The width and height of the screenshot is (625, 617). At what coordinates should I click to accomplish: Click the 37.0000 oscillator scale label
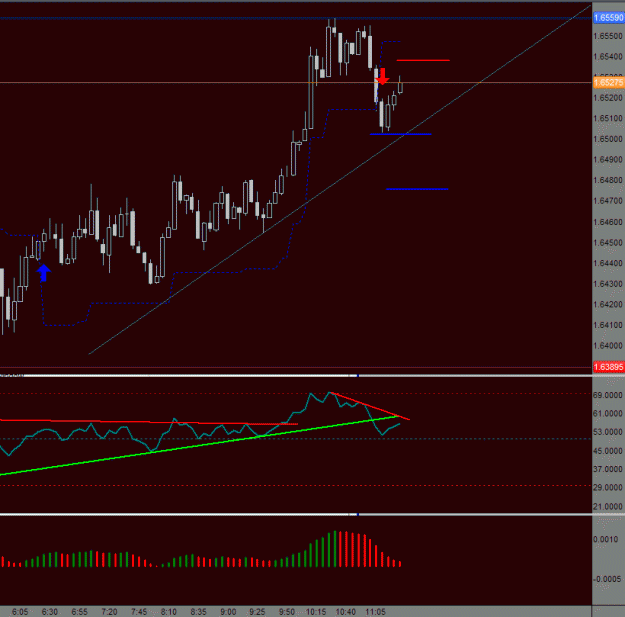point(608,469)
